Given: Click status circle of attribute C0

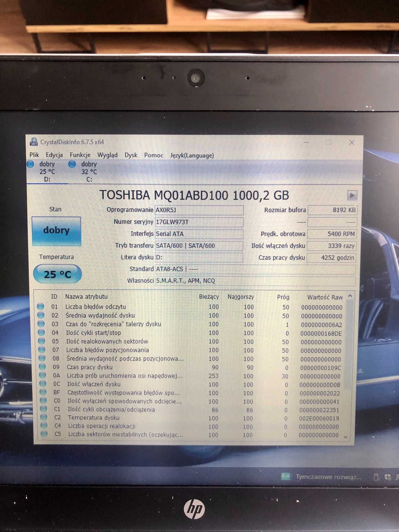Looking at the screenshot, I should [43, 400].
